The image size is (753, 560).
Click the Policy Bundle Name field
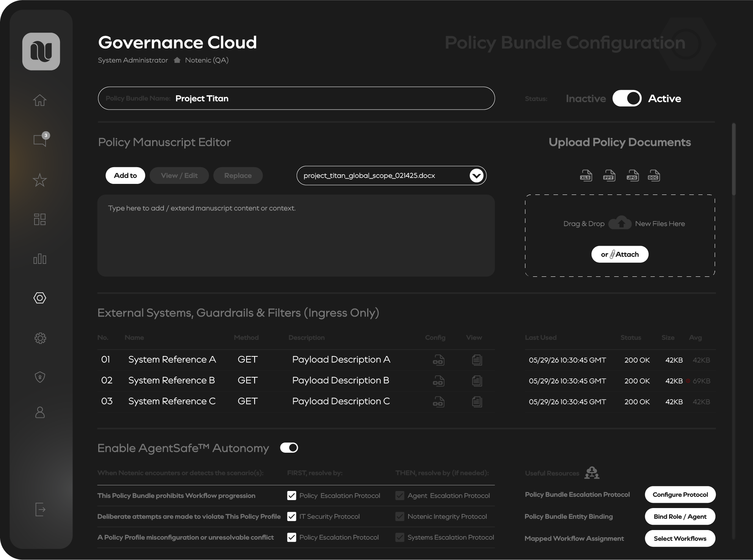tap(296, 98)
